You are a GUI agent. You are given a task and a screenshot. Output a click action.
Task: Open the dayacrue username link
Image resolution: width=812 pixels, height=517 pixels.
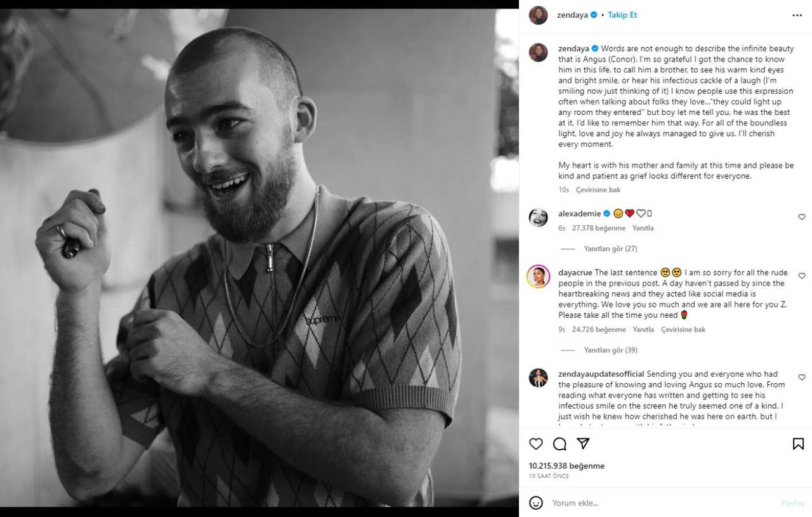tap(575, 273)
